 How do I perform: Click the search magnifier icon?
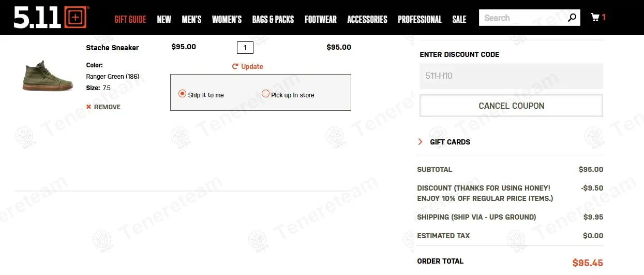[x=572, y=18]
